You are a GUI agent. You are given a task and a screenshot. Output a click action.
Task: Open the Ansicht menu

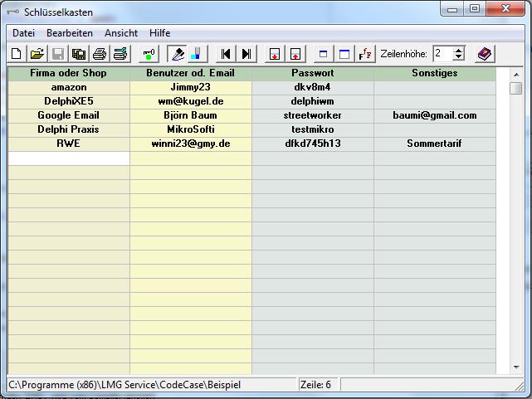coord(121,33)
